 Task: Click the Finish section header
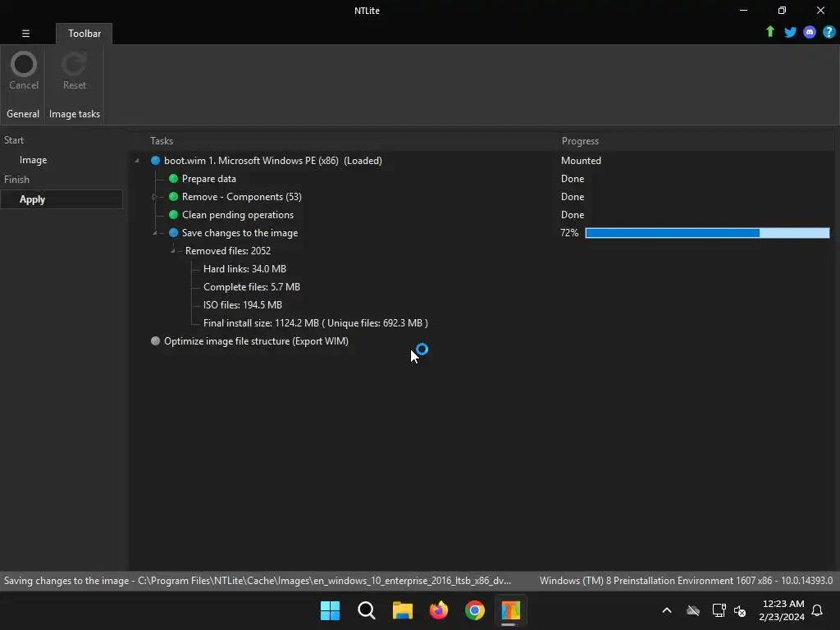(16, 180)
